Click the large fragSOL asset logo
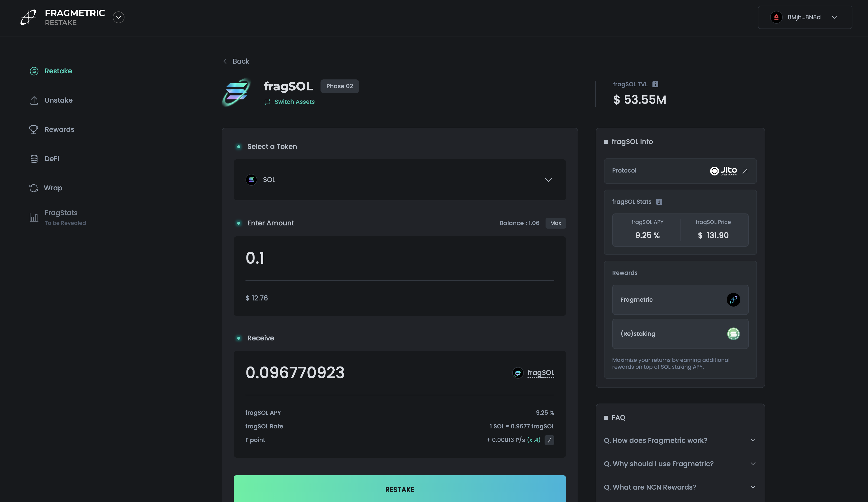 [x=236, y=92]
